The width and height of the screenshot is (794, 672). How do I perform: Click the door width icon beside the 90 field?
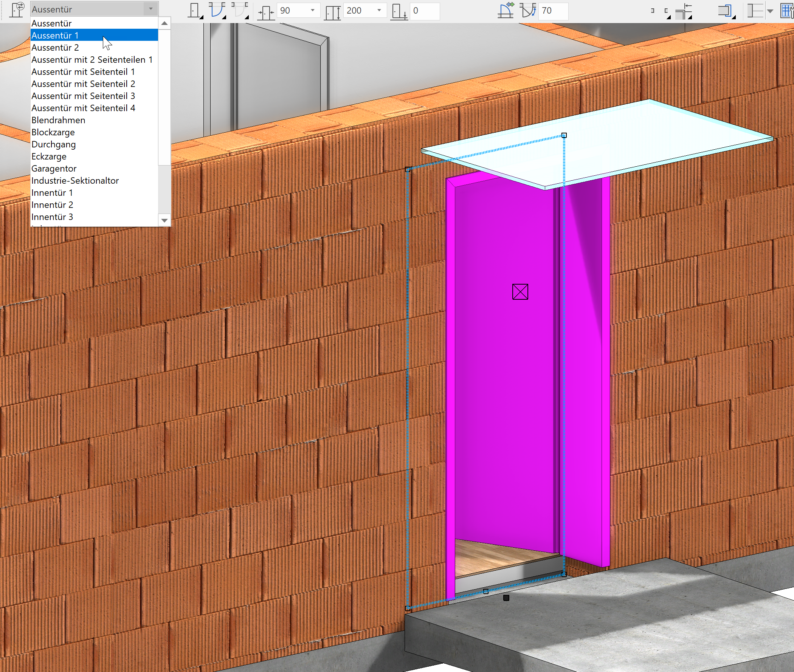266,10
